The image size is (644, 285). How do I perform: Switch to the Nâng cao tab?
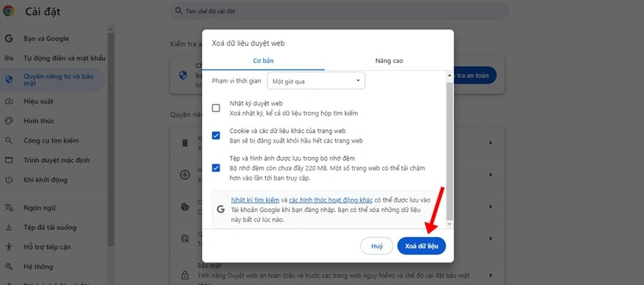(x=389, y=61)
